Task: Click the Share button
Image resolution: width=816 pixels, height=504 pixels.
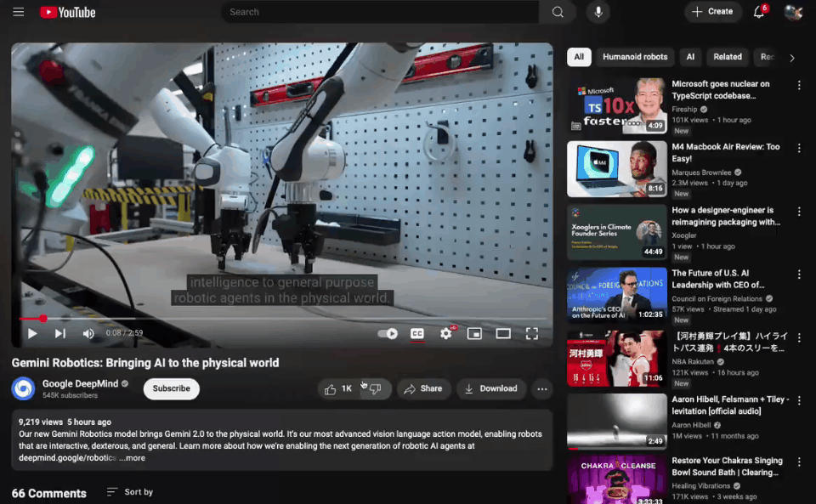Action: tap(423, 388)
